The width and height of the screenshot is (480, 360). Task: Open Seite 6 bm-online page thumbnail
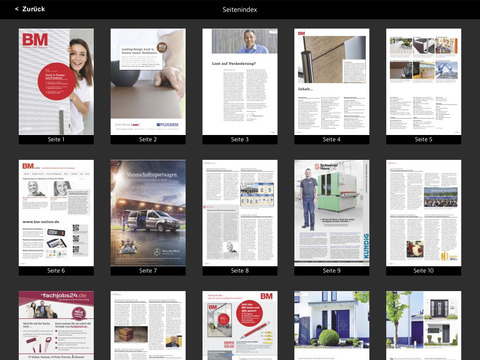tap(56, 213)
